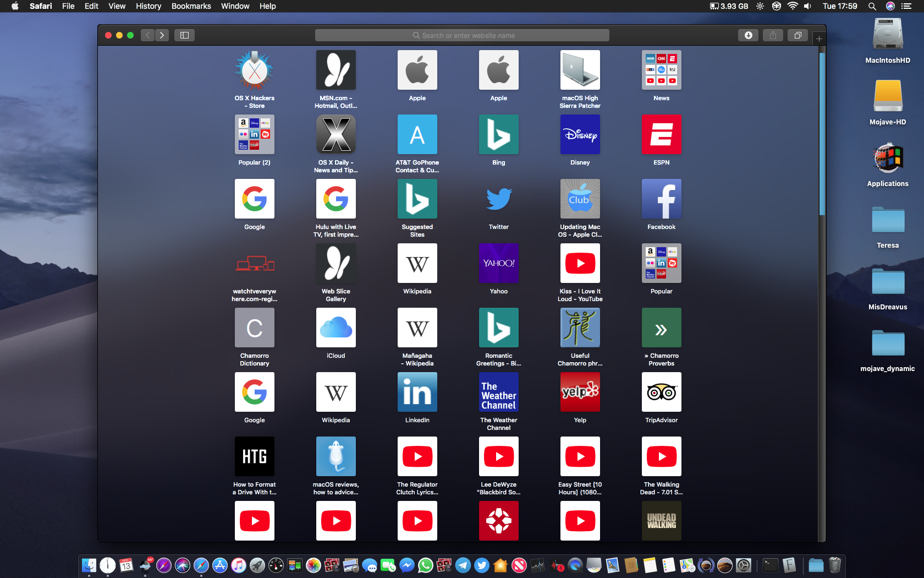Screen dimensions: 924x578
Task: Click the volume icon in menu bar
Action: point(807,6)
